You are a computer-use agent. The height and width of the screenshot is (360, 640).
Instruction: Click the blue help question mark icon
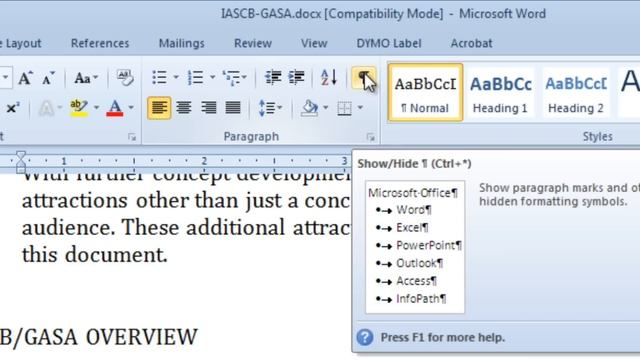(x=365, y=338)
